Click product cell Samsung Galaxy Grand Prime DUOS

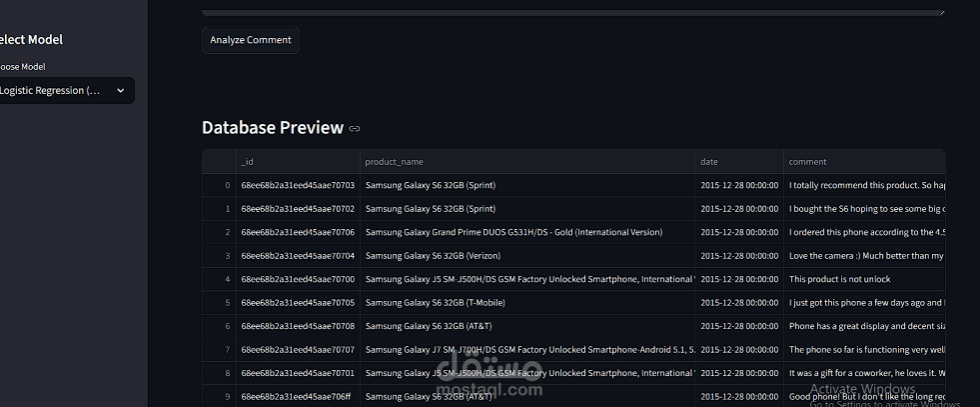click(527, 232)
